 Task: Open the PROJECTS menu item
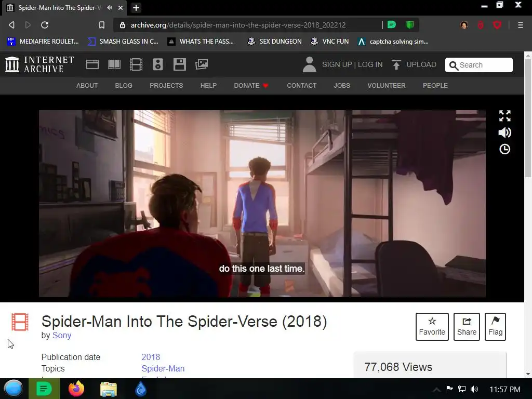[x=166, y=86]
